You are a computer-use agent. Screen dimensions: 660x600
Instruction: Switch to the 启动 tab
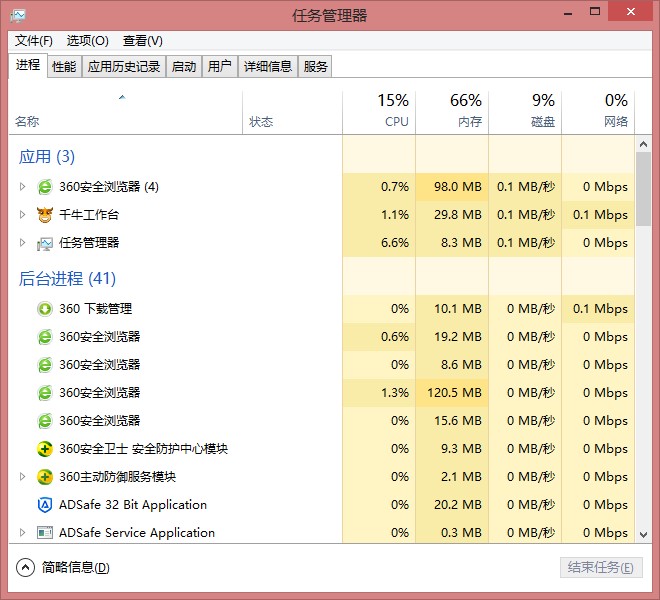click(x=184, y=67)
